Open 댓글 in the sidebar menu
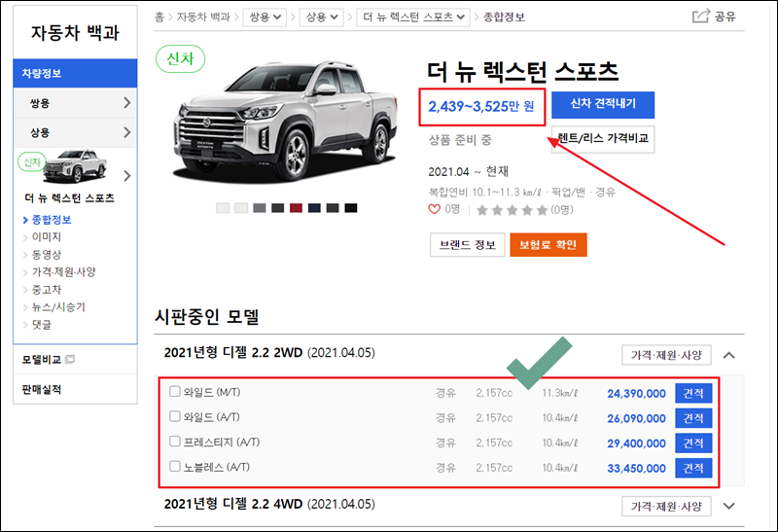The width and height of the screenshot is (778, 532). tap(42, 325)
